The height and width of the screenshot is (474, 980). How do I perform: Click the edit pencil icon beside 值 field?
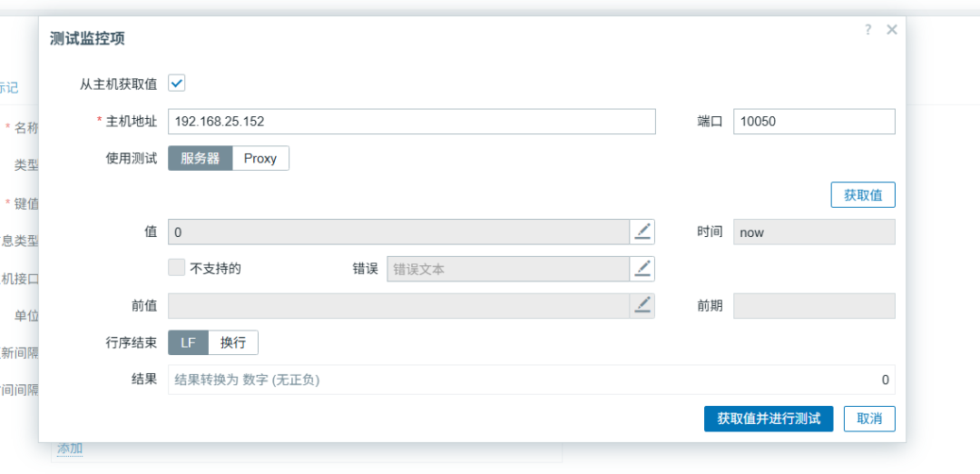(642, 232)
